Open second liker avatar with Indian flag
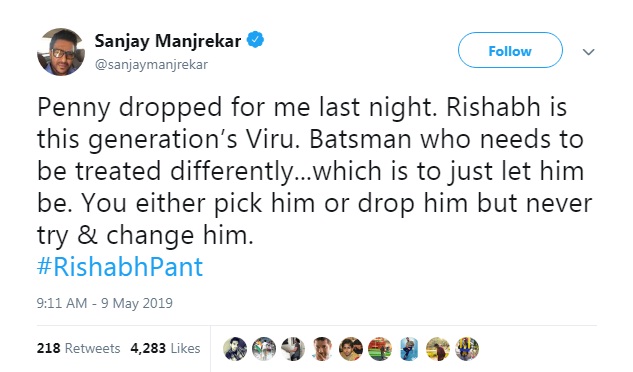The height and width of the screenshot is (372, 633). (x=264, y=349)
